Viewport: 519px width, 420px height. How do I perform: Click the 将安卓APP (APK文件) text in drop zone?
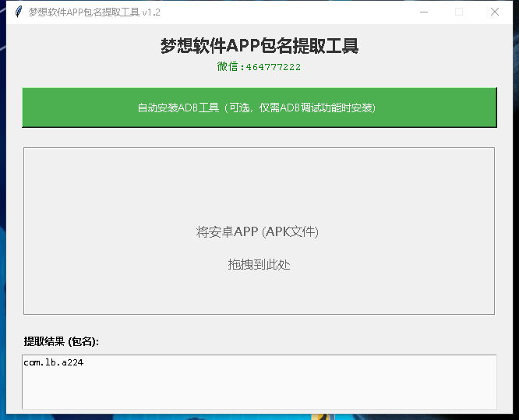(x=257, y=231)
